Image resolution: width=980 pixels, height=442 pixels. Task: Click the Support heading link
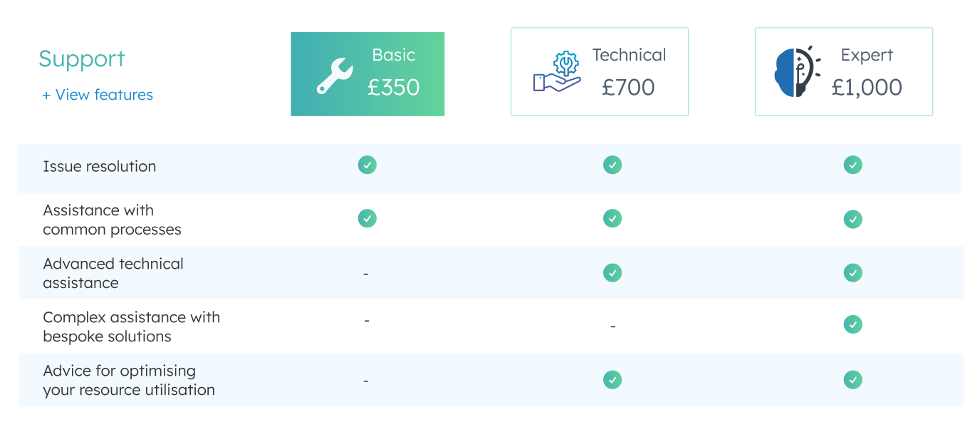pos(81,59)
